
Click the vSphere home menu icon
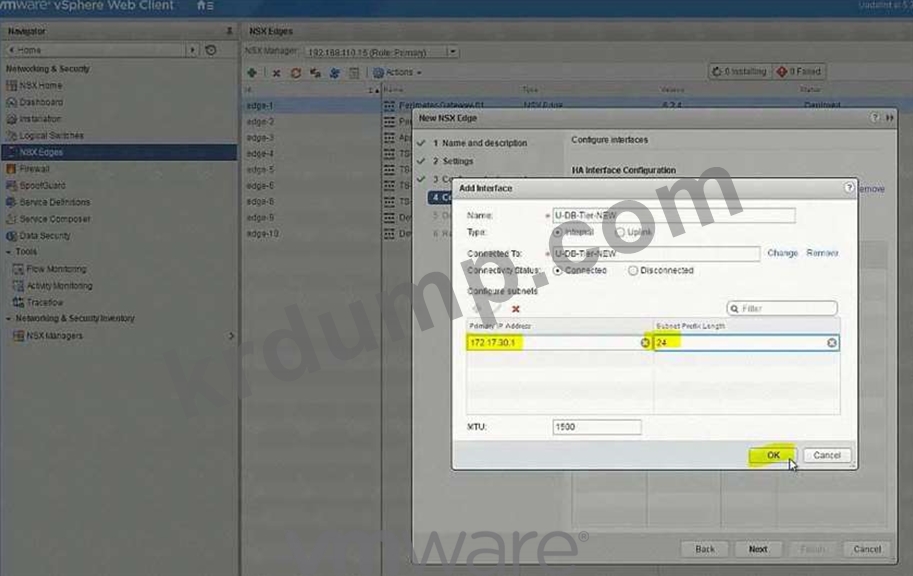click(204, 6)
